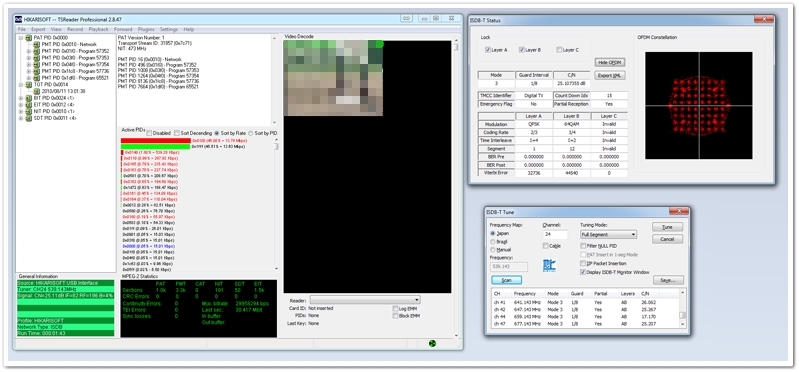
Task: Enable the Cable checkbox
Action: [546, 246]
